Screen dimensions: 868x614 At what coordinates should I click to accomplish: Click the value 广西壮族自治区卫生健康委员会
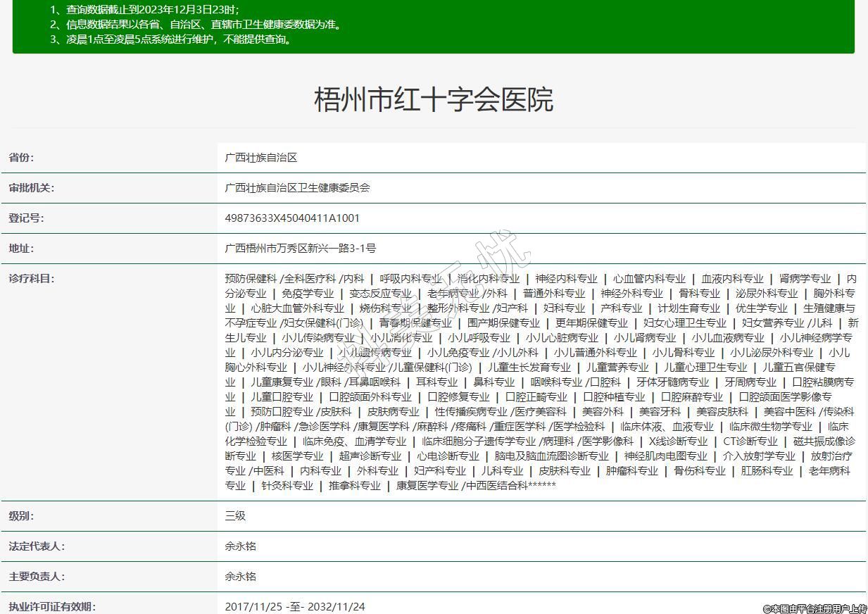click(x=297, y=188)
